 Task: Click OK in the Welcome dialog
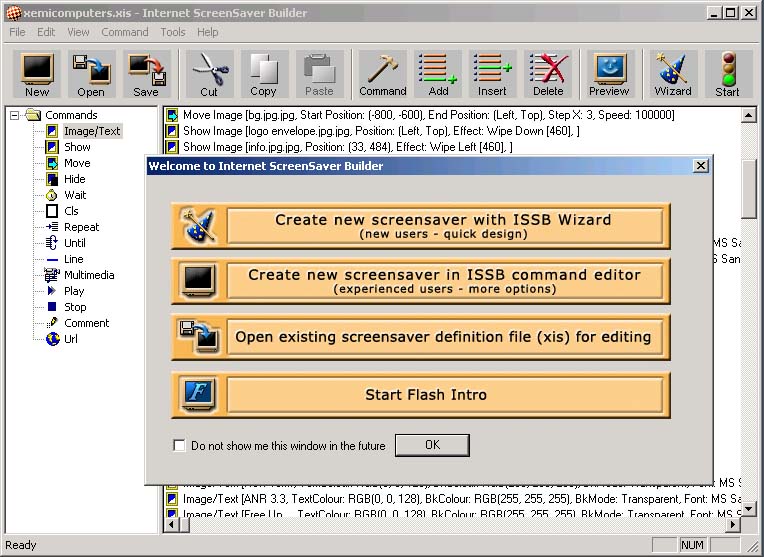[432, 445]
